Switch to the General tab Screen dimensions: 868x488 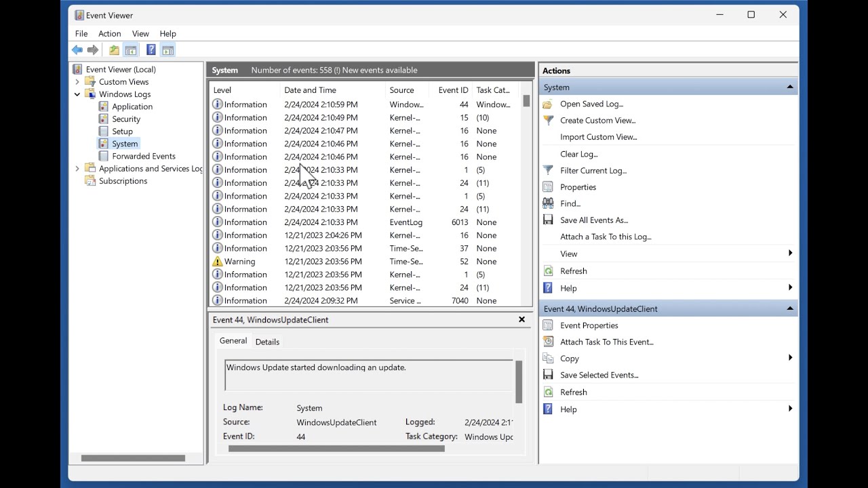point(233,341)
